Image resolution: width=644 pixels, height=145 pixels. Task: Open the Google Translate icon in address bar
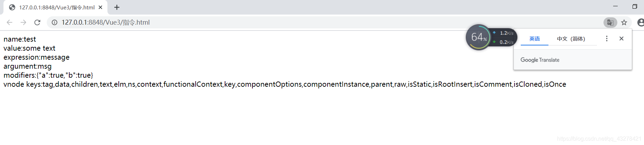tap(610, 23)
